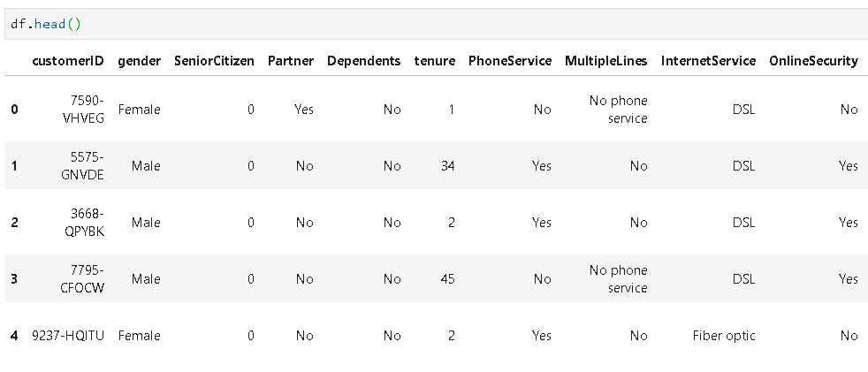Screen dimensions: 868x372
Task: Click row index 0
Action: click(x=14, y=110)
